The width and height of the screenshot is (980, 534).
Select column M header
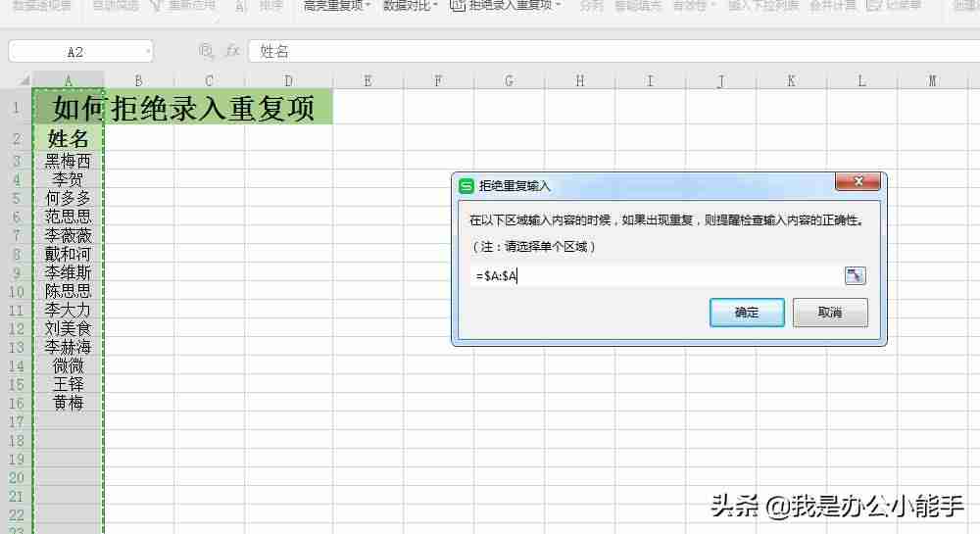tap(933, 80)
